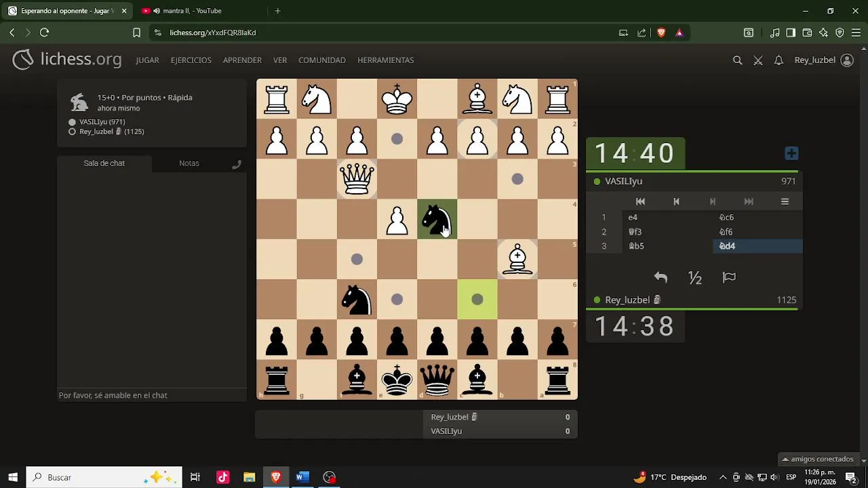Open the VER menu
The width and height of the screenshot is (868, 488).
tap(280, 60)
